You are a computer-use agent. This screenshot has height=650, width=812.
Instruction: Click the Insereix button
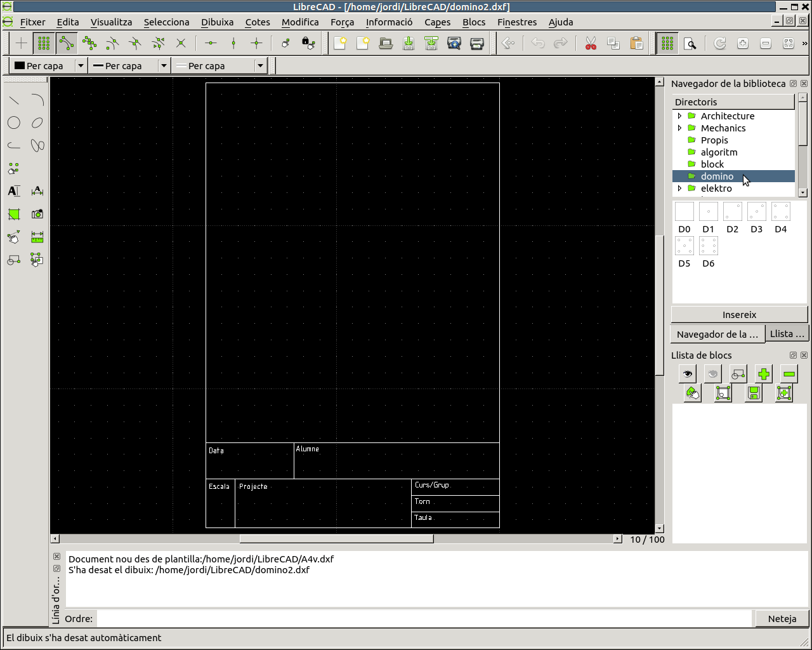tap(739, 315)
